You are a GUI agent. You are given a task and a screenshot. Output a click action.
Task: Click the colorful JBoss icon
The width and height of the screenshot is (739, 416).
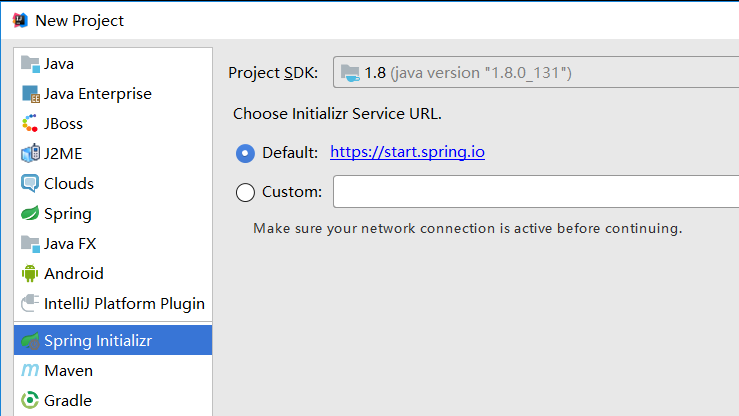tap(30, 123)
